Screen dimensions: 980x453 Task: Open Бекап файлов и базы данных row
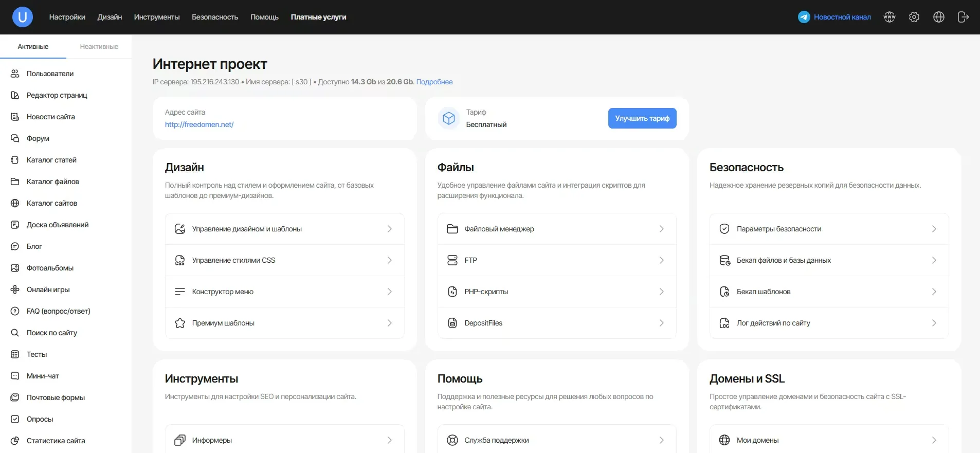point(829,260)
